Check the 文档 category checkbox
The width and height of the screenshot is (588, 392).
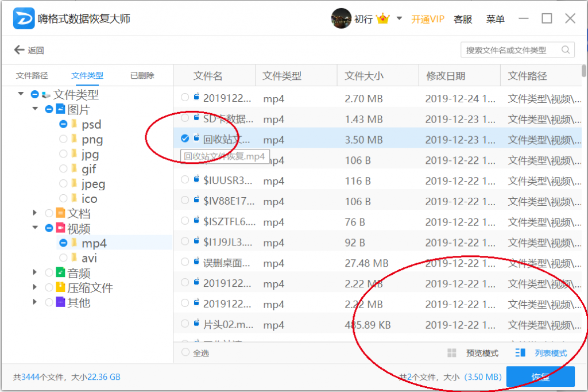49,213
